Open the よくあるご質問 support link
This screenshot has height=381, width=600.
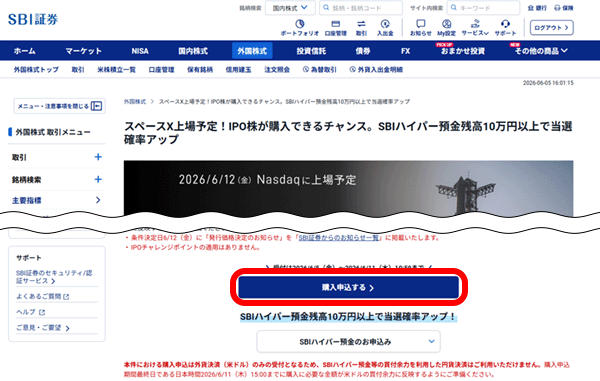[38, 296]
